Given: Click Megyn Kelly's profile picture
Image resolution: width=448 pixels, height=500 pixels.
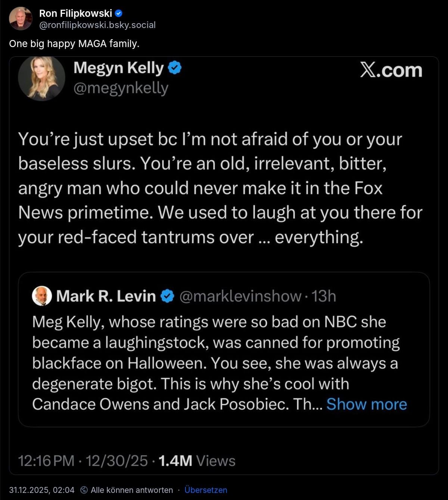Looking at the screenshot, I should click(41, 78).
